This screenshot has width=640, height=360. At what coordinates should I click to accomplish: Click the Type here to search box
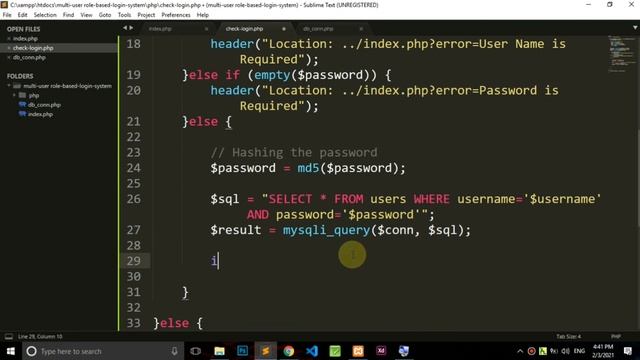click(x=103, y=351)
